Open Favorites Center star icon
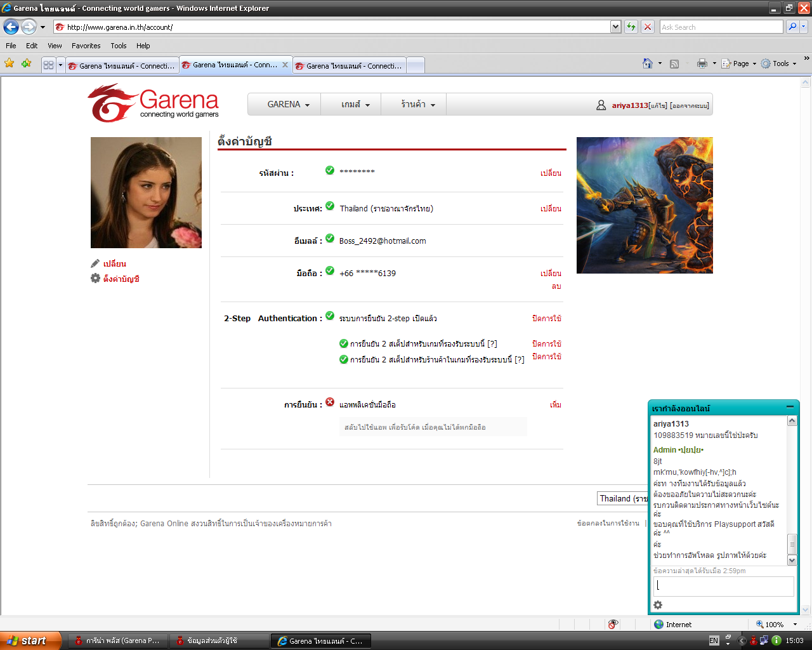The image size is (812, 650). click(10, 63)
